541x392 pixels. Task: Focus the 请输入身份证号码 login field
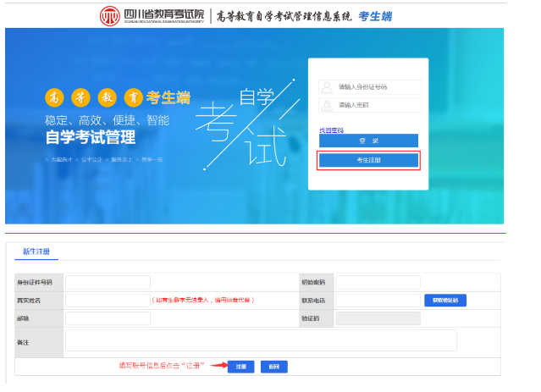pyautogui.click(x=370, y=87)
